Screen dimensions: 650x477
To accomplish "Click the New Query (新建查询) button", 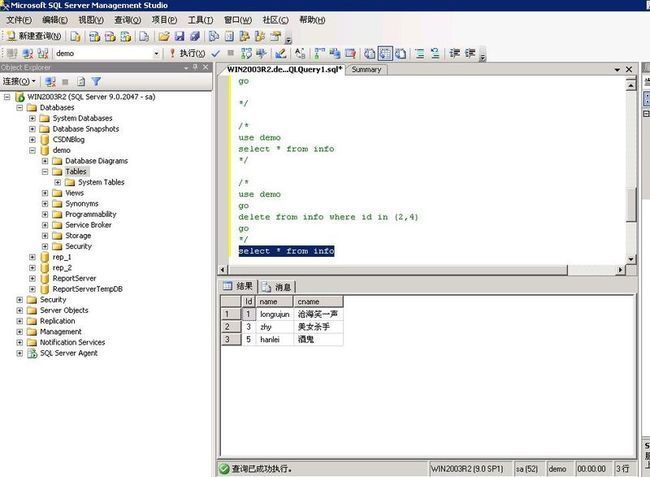I will point(34,36).
